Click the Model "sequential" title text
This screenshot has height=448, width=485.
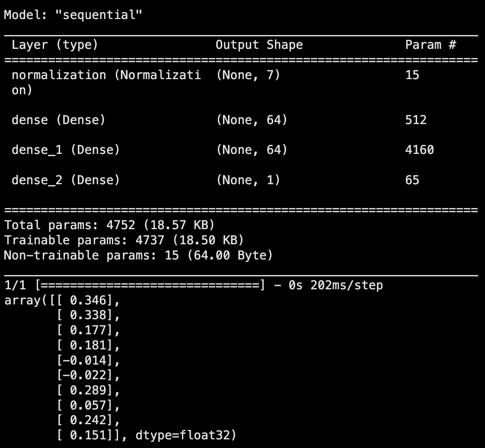point(73,15)
